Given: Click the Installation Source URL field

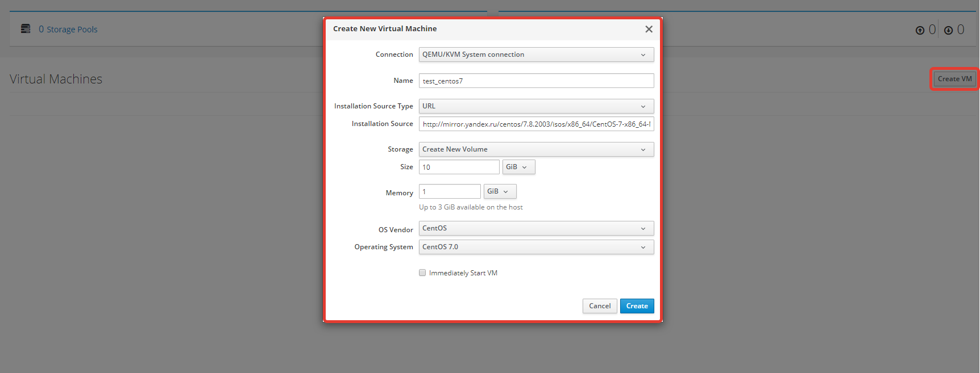Looking at the screenshot, I should 536,124.
